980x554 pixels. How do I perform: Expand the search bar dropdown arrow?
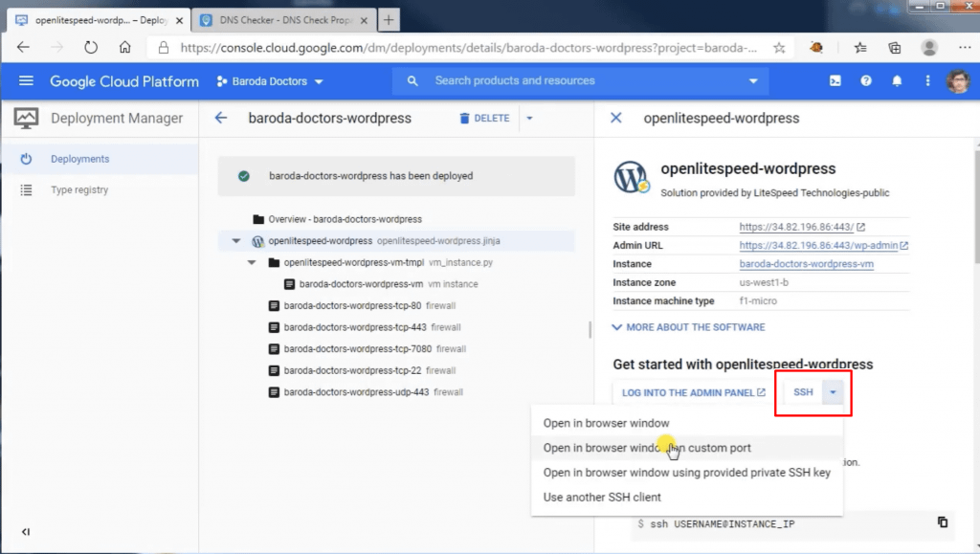point(753,81)
